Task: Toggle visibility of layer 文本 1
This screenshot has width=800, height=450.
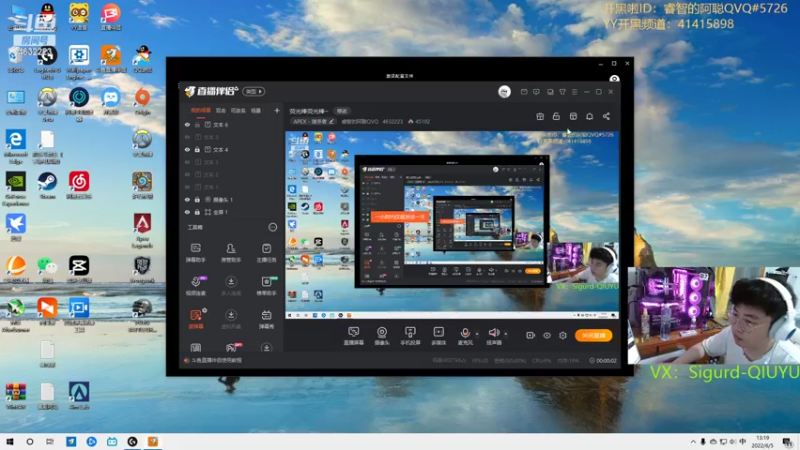Action: (187, 187)
